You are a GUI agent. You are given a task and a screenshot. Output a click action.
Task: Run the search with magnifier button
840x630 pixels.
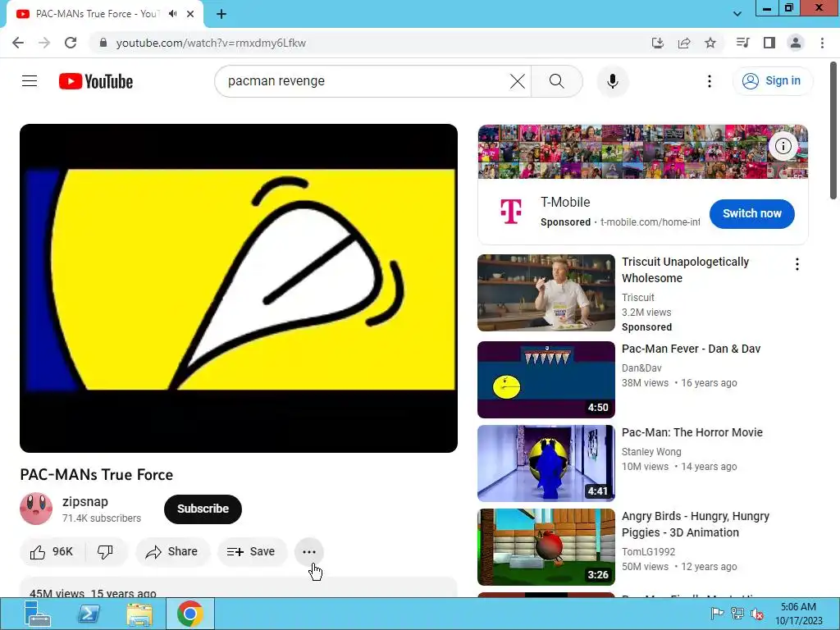click(557, 81)
